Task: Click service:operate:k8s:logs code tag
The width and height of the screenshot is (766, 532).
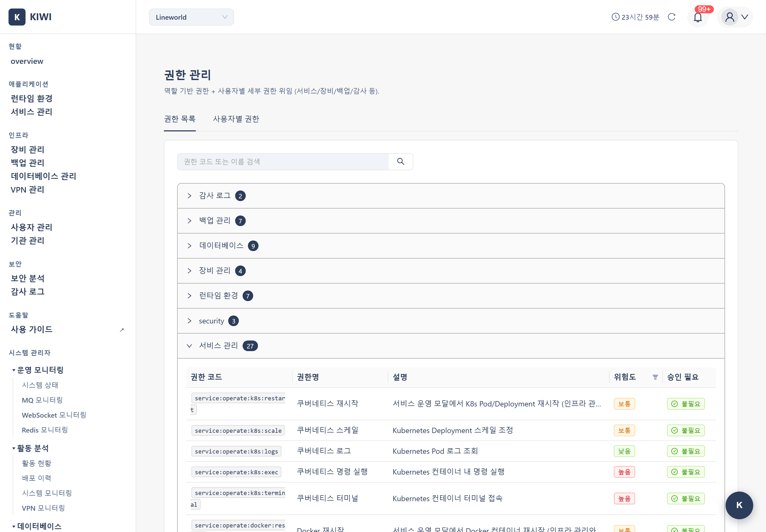Action: pyautogui.click(x=236, y=451)
